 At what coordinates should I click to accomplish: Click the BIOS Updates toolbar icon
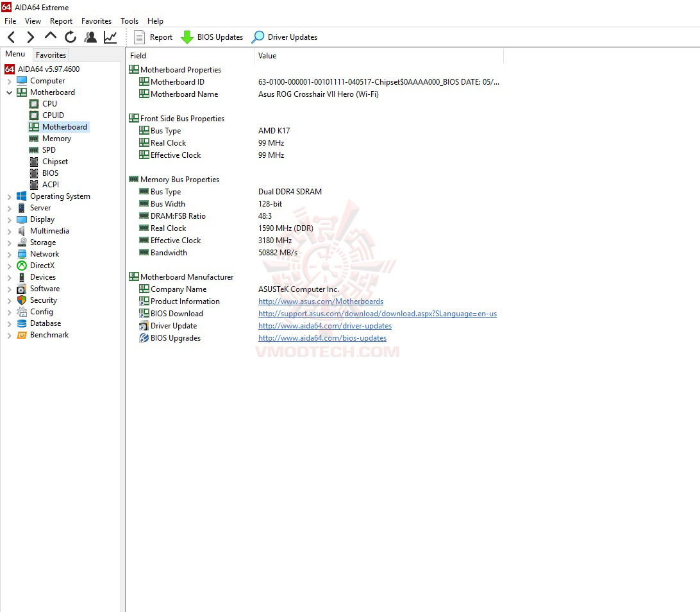pyautogui.click(x=187, y=37)
